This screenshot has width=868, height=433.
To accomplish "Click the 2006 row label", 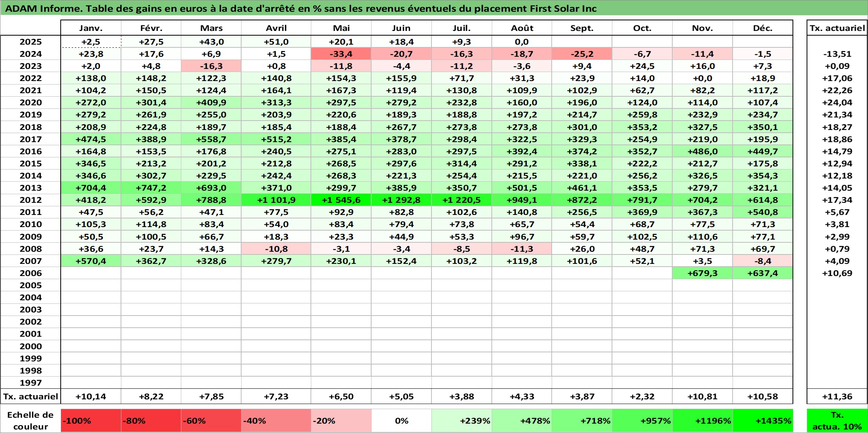I will [x=31, y=273].
